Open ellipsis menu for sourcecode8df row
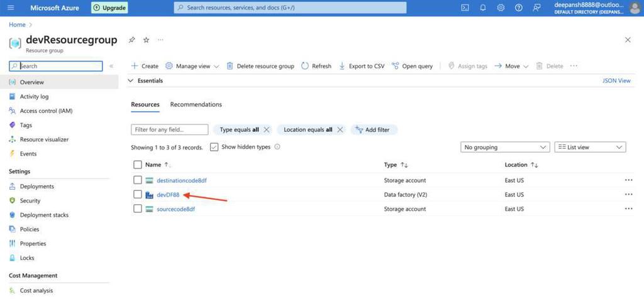 [628, 209]
